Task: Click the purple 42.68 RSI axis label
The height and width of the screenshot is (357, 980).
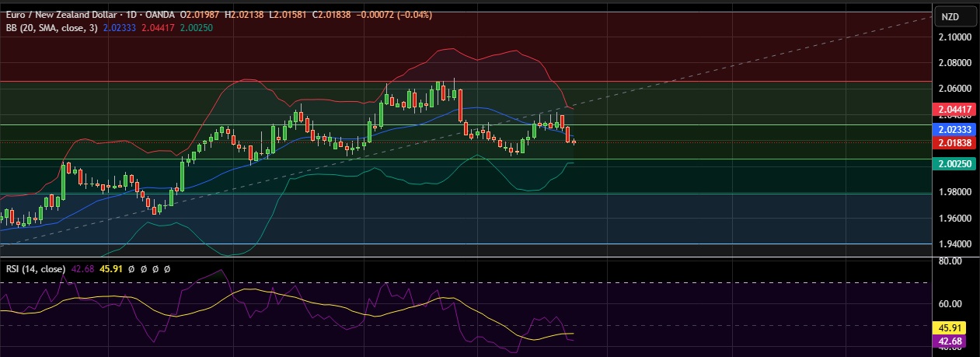Action: pos(950,341)
